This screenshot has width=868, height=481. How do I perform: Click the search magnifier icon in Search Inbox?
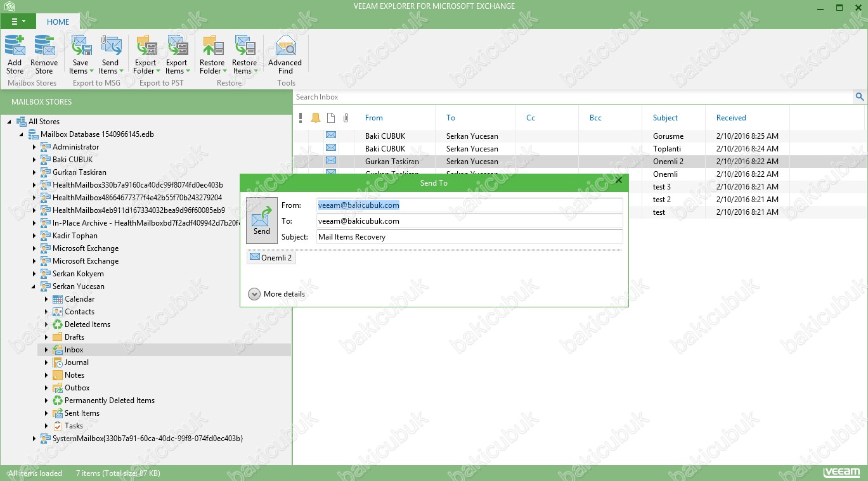(x=860, y=97)
